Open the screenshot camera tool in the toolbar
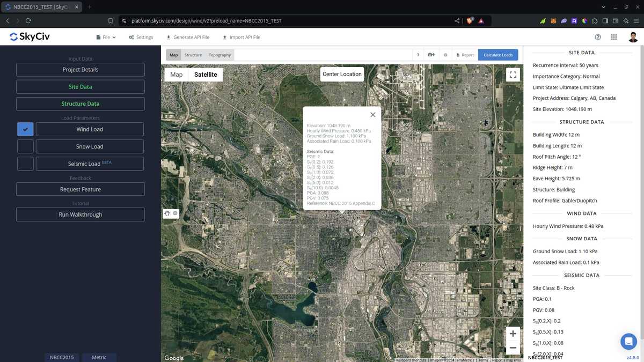The height and width of the screenshot is (362, 644). coord(431,55)
